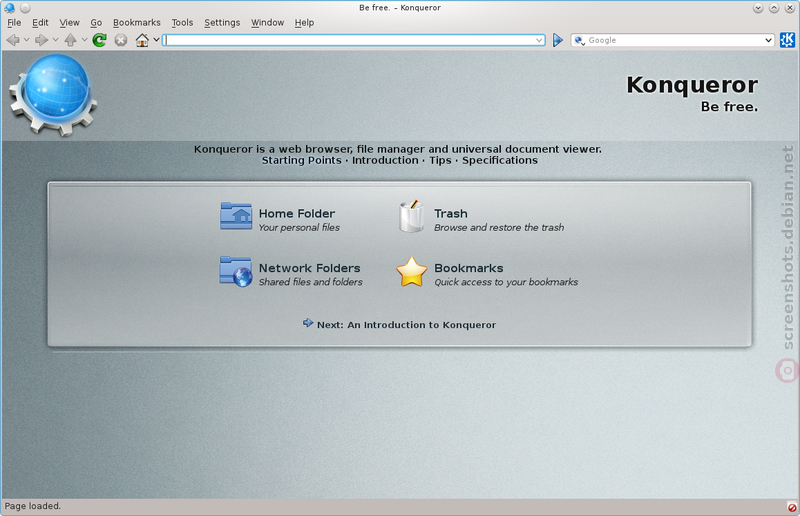Click the Network Folders text link
Image resolution: width=800 pixels, height=516 pixels.
(x=310, y=268)
